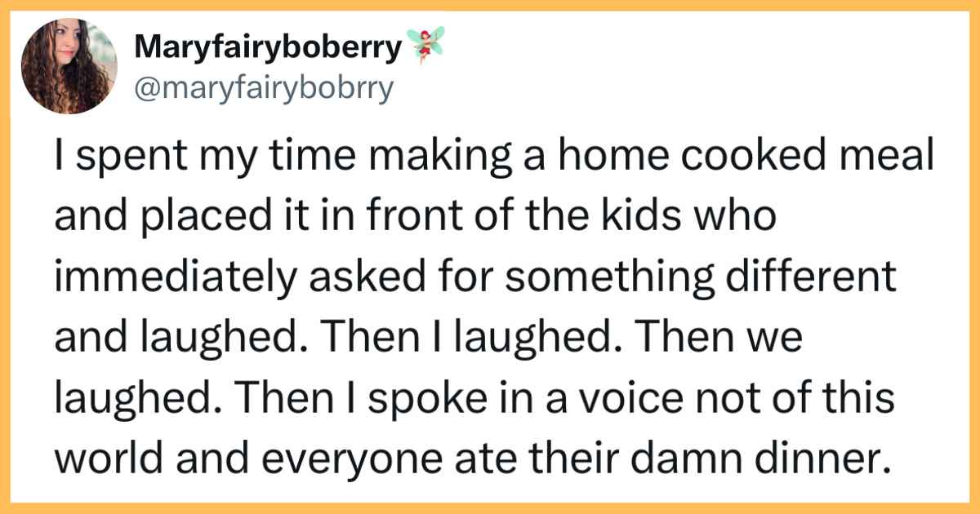Screen dimensions: 980x514
Task: Open the Maryfairyboberry display name
Action: point(269,50)
